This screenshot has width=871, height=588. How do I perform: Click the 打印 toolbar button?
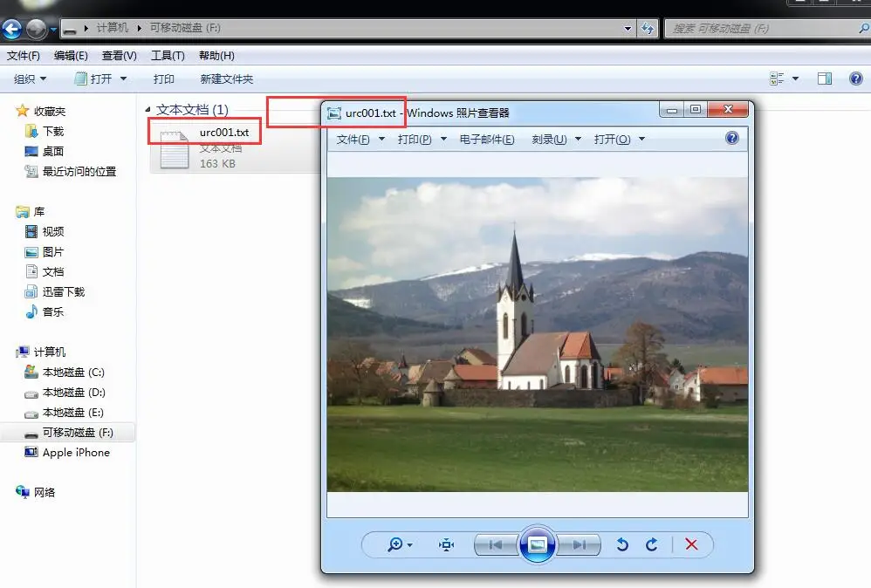163,79
